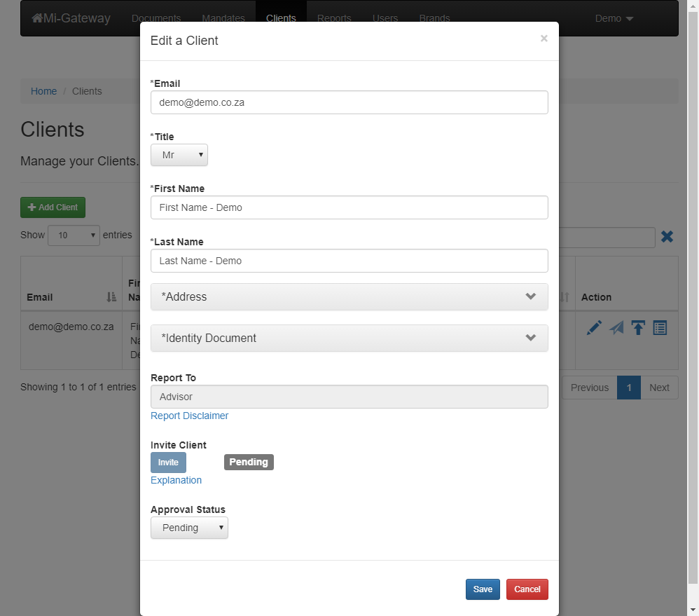
Task: Click the upload arrow icon in Action column
Action: point(637,327)
